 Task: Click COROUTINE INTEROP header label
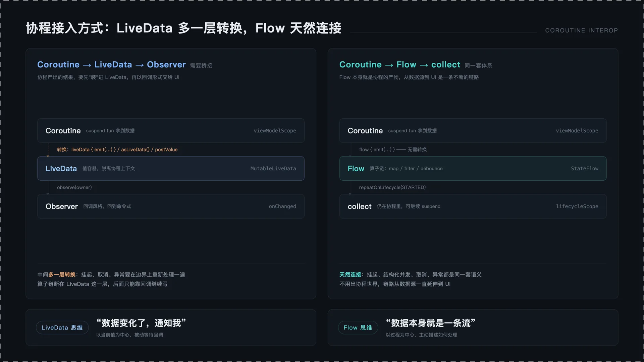[581, 31]
